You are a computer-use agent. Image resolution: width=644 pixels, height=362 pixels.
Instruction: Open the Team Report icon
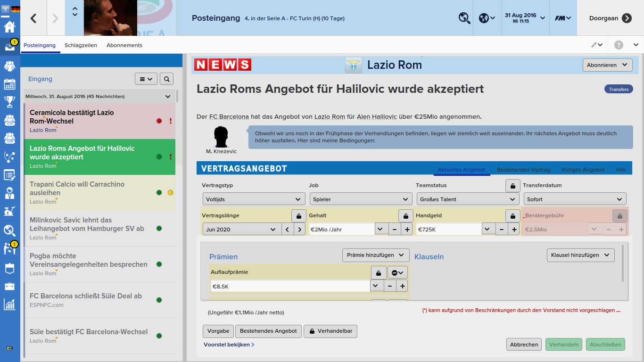(x=9, y=175)
